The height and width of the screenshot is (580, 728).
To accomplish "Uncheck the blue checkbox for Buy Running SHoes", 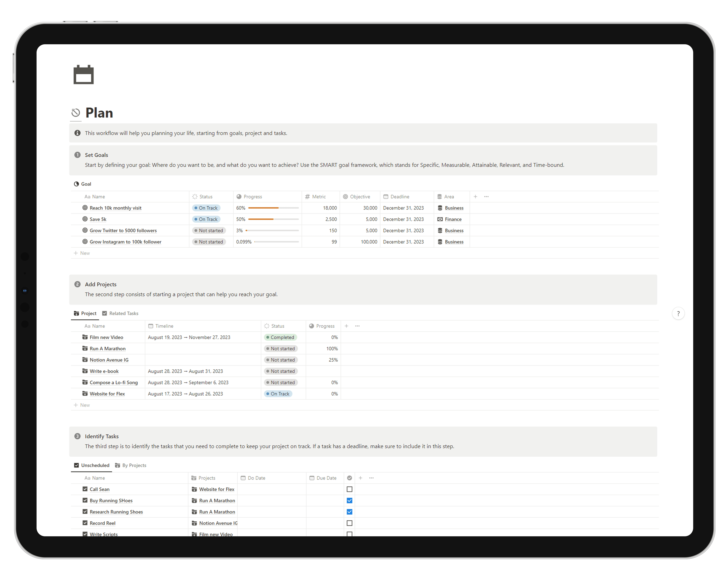I will (349, 500).
